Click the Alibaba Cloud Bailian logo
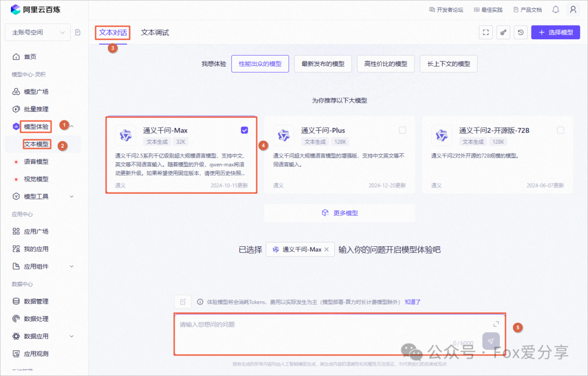 (35, 9)
